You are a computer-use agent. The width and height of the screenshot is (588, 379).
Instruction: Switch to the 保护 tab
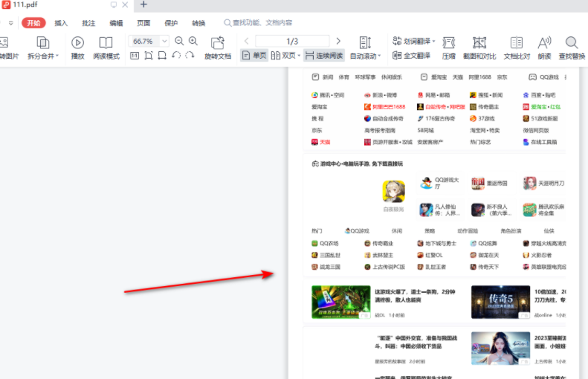coord(171,23)
